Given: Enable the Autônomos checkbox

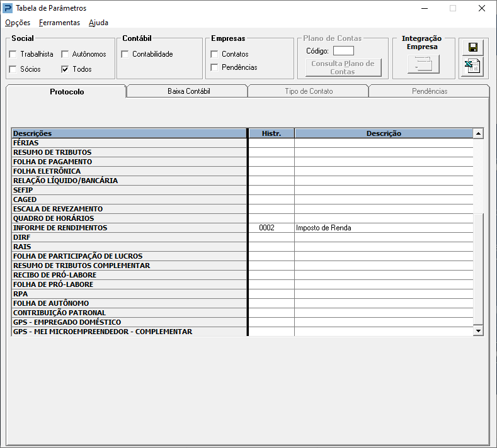Looking at the screenshot, I should pos(65,54).
